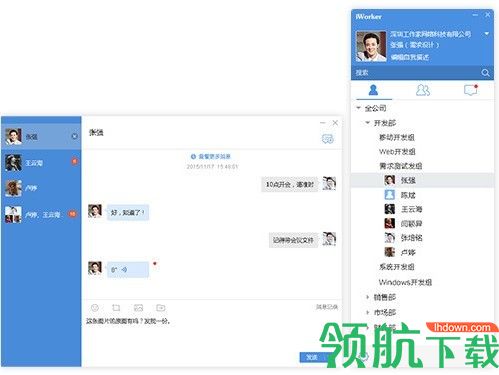
Task: Click sender avatar beside the 记得带会议文件 message
Action: pyautogui.click(x=329, y=239)
